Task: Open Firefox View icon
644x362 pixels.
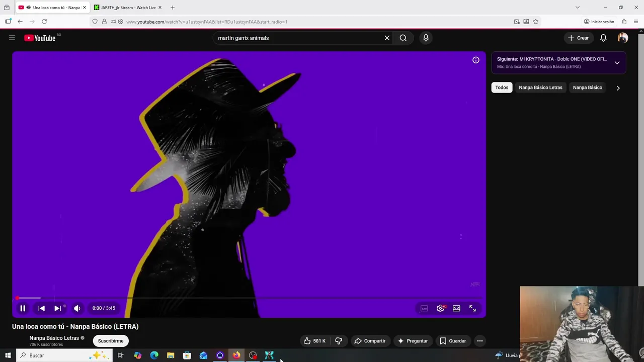Action: (7, 8)
